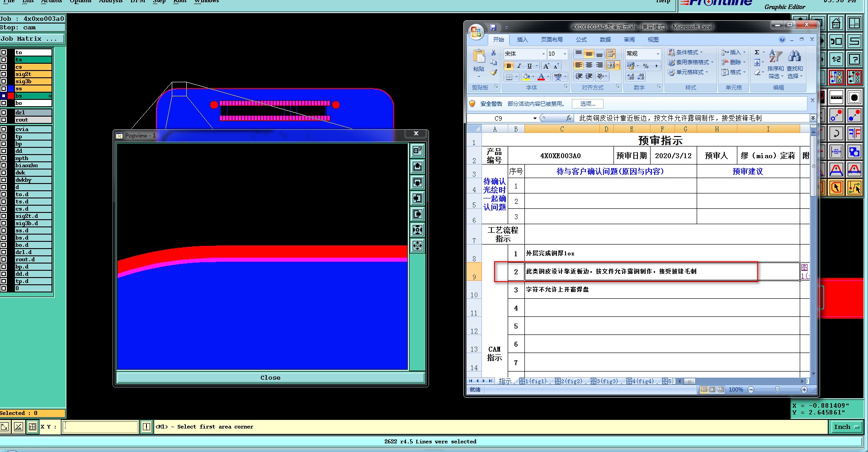Toggle the checkbox of layer 'sig2t'

(x=4, y=74)
